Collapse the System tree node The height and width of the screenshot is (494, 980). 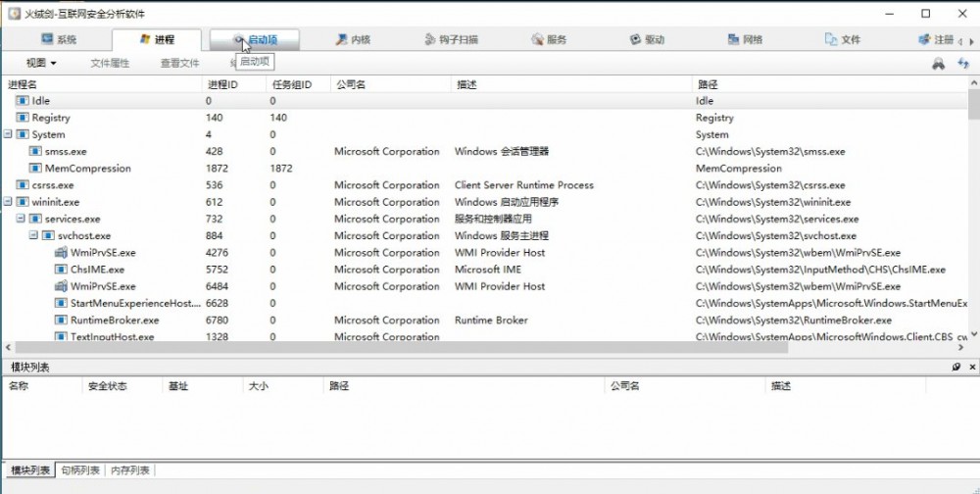(x=8, y=134)
